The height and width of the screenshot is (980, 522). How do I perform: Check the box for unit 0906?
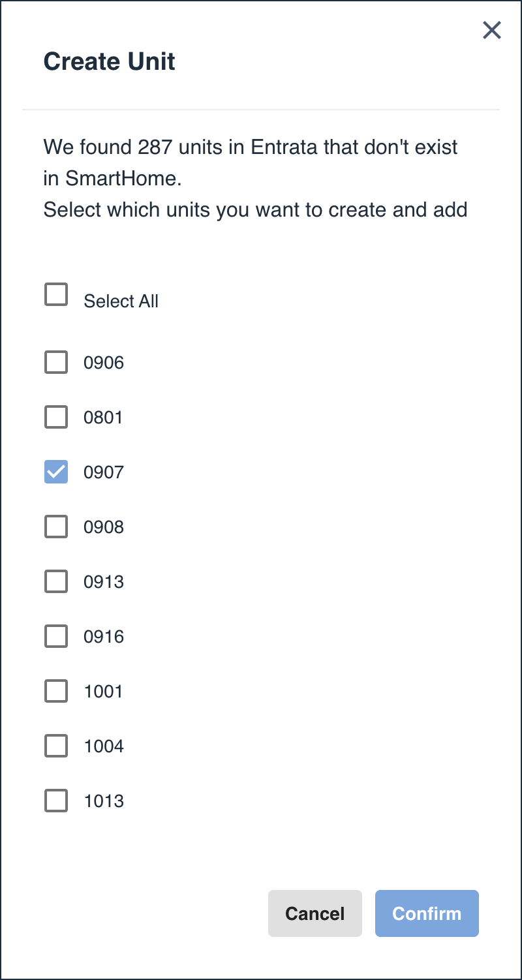pos(56,362)
